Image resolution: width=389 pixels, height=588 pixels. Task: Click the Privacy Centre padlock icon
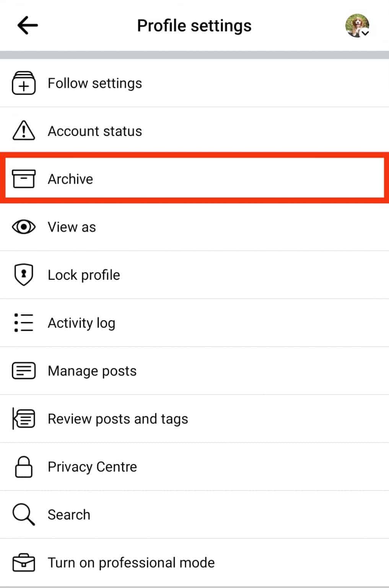[24, 467]
